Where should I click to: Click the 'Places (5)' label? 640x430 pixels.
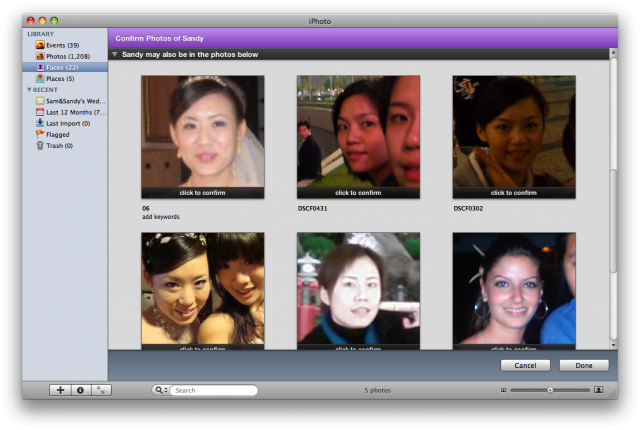click(x=60, y=79)
